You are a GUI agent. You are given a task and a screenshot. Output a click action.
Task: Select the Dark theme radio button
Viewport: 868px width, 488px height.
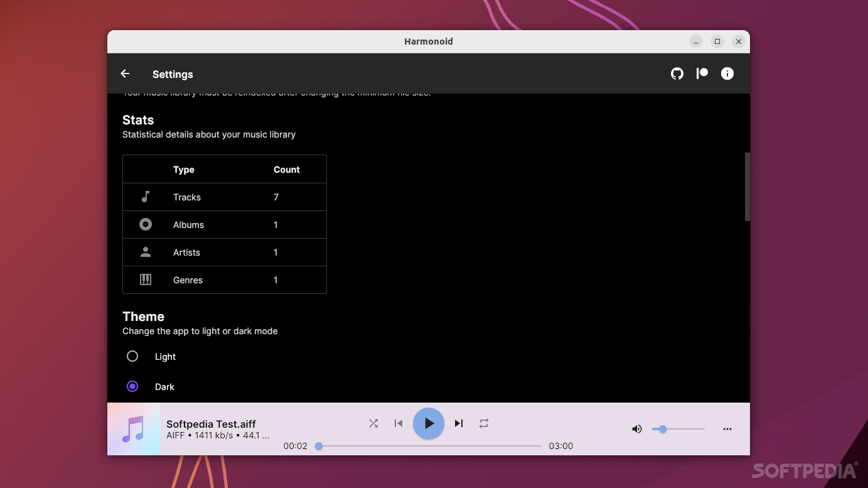click(132, 386)
